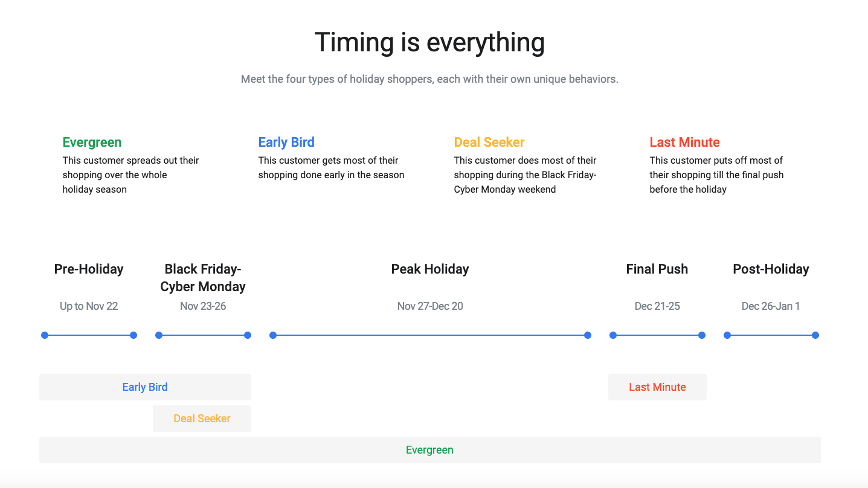This screenshot has height=488, width=868.
Task: Click the Final Push period label
Action: pyautogui.click(x=657, y=269)
